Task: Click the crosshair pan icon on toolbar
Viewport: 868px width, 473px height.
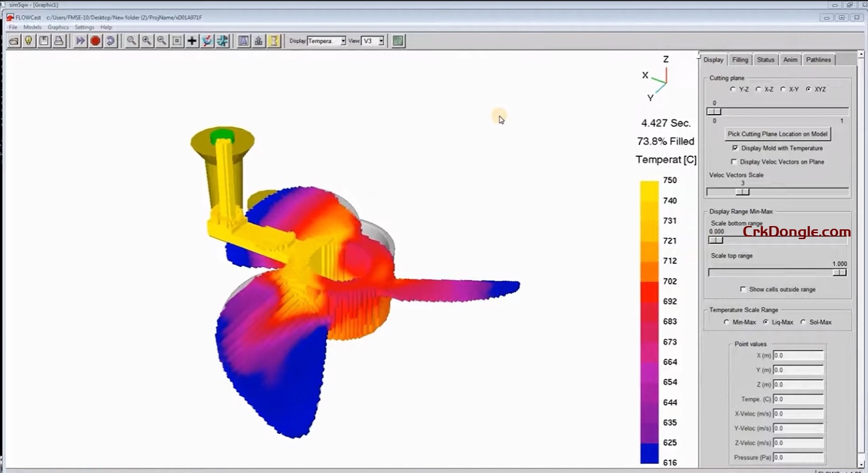Action: point(192,40)
